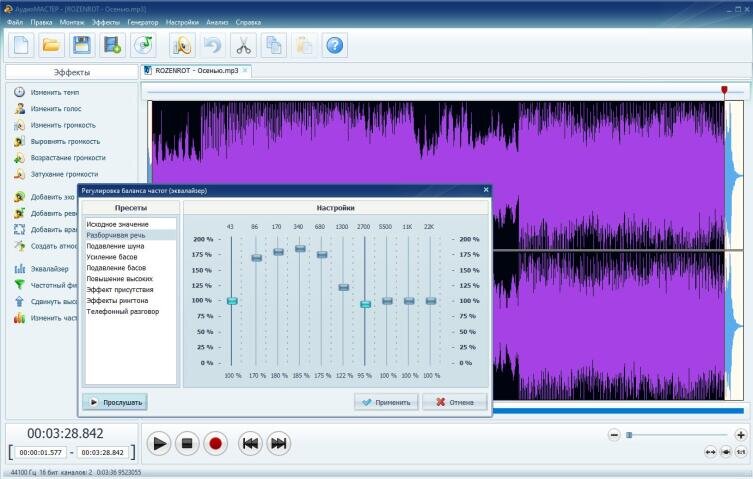The width and height of the screenshot is (753, 479).
Task: Cut the selection with the scissors icon
Action: pos(243,46)
